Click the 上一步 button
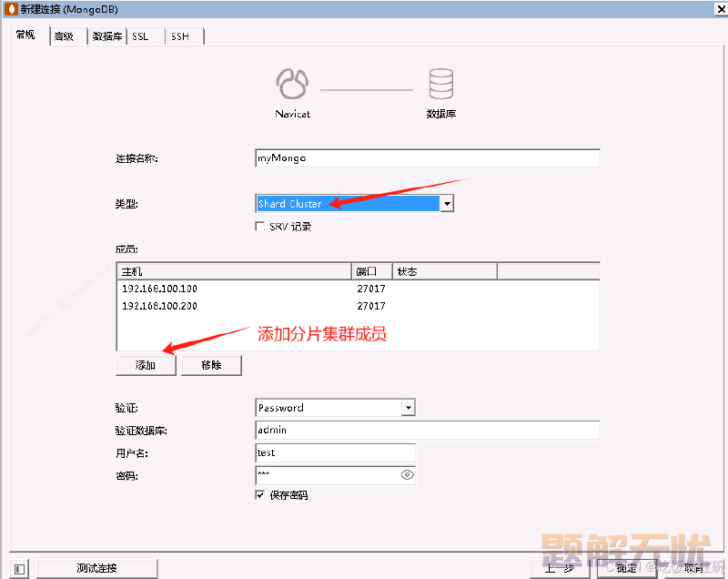The height and width of the screenshot is (579, 728). point(560,568)
